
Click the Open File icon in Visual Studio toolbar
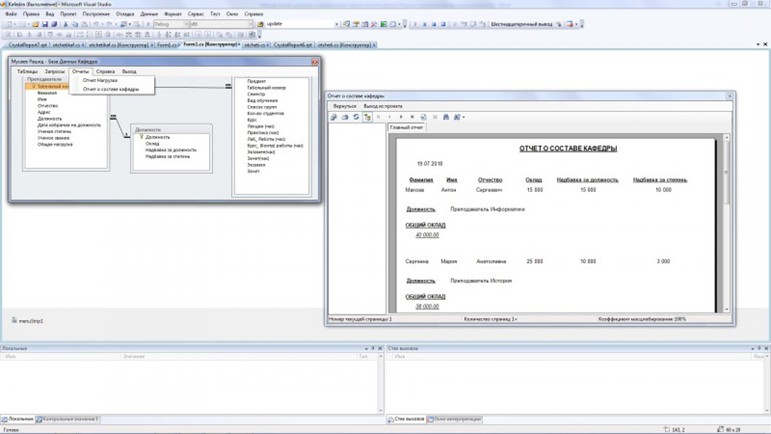coord(35,24)
